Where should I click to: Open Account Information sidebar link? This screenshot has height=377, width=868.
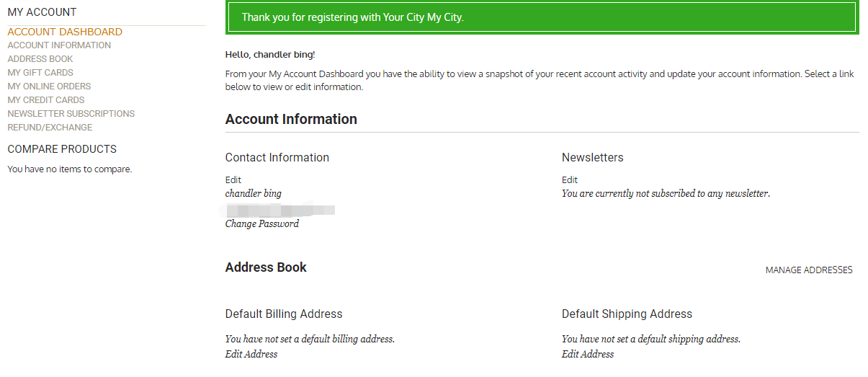coord(59,45)
